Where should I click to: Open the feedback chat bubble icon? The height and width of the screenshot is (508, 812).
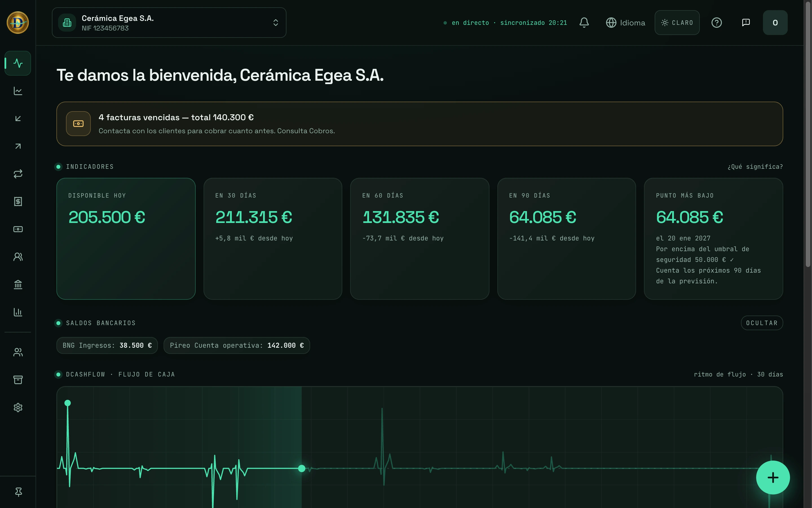point(745,23)
